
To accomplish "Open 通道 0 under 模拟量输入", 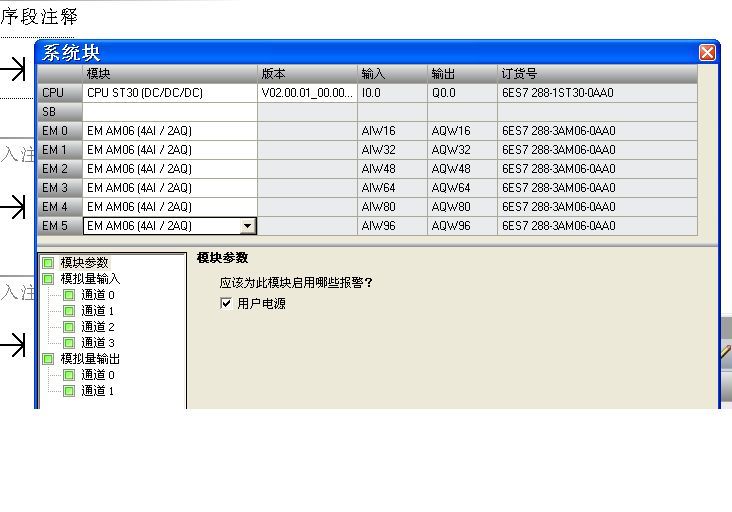I will tap(98, 295).
